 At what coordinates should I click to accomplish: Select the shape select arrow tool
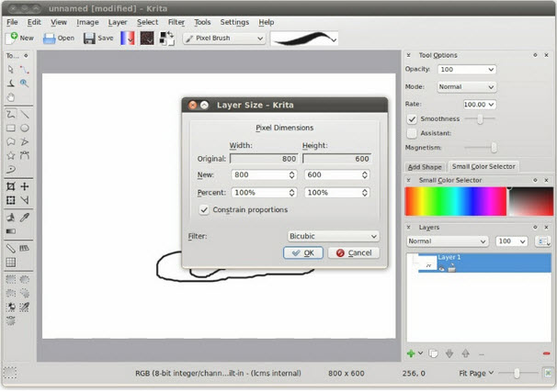11,70
